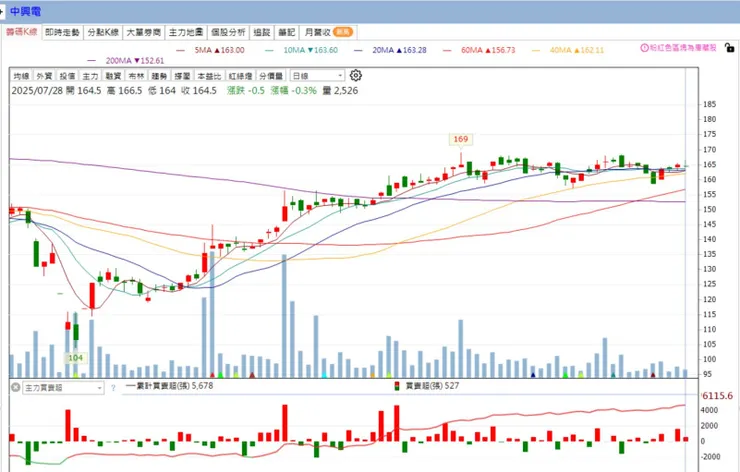The width and height of the screenshot is (740, 472).
Task: Open chart settings gear icon
Action: click(x=356, y=76)
